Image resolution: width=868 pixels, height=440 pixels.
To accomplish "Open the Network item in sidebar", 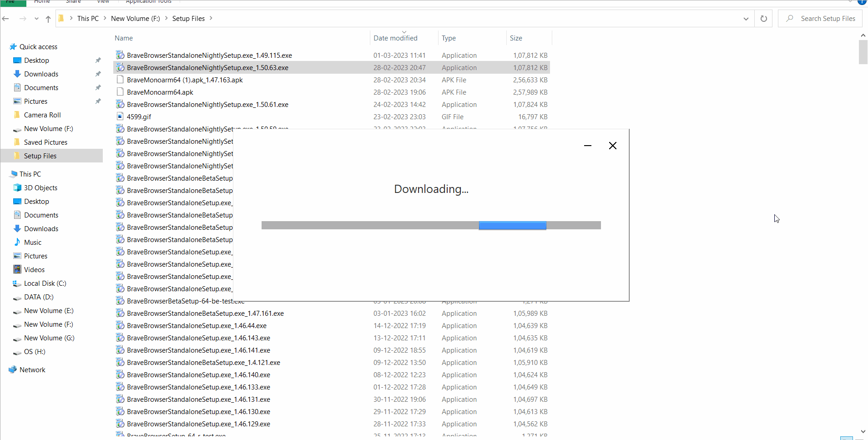I will [x=32, y=369].
